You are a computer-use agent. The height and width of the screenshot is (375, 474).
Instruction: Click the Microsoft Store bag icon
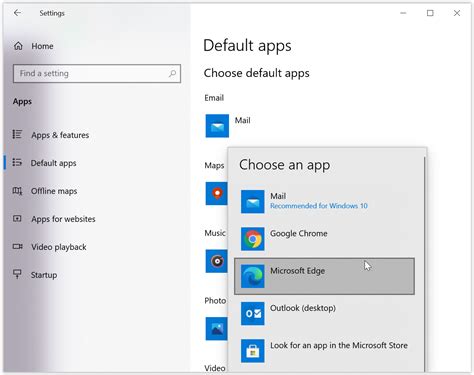[253, 351]
